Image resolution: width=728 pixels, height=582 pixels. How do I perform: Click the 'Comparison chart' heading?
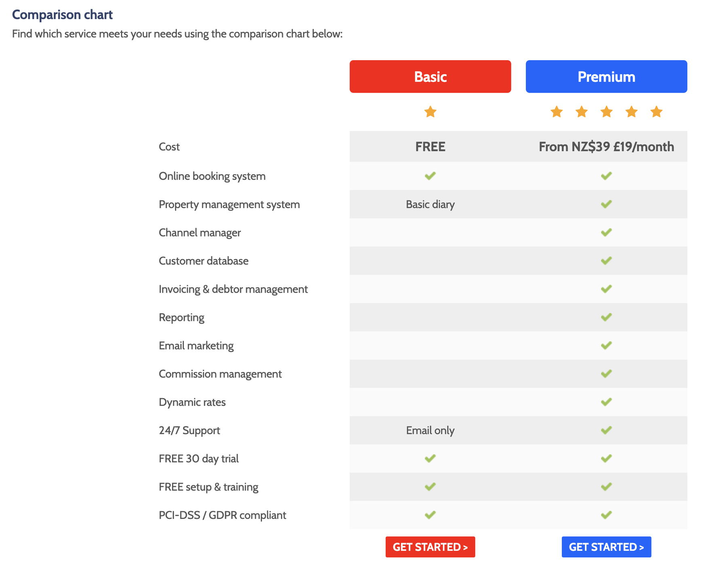62,15
